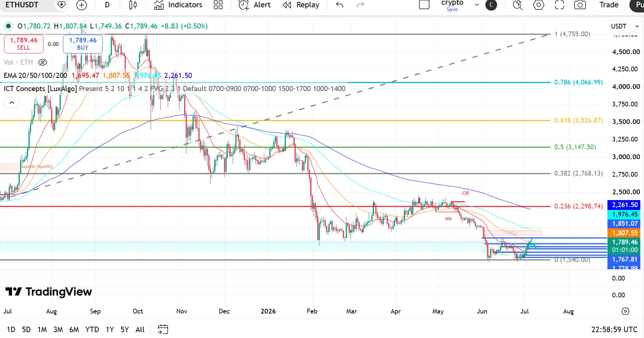Open the candlestick chart type menu
Image resolution: width=644 pixels, height=338 pixels.
pos(133,5)
